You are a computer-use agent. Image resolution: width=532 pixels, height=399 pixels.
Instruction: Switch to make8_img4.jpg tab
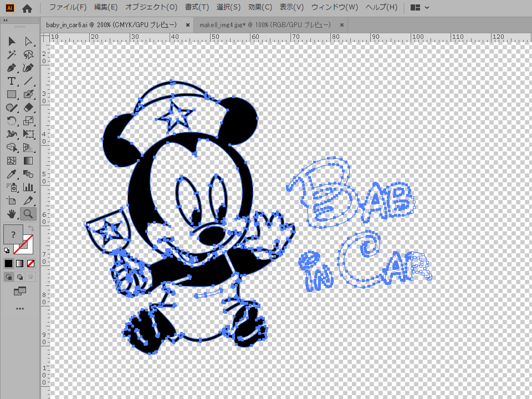click(x=265, y=25)
